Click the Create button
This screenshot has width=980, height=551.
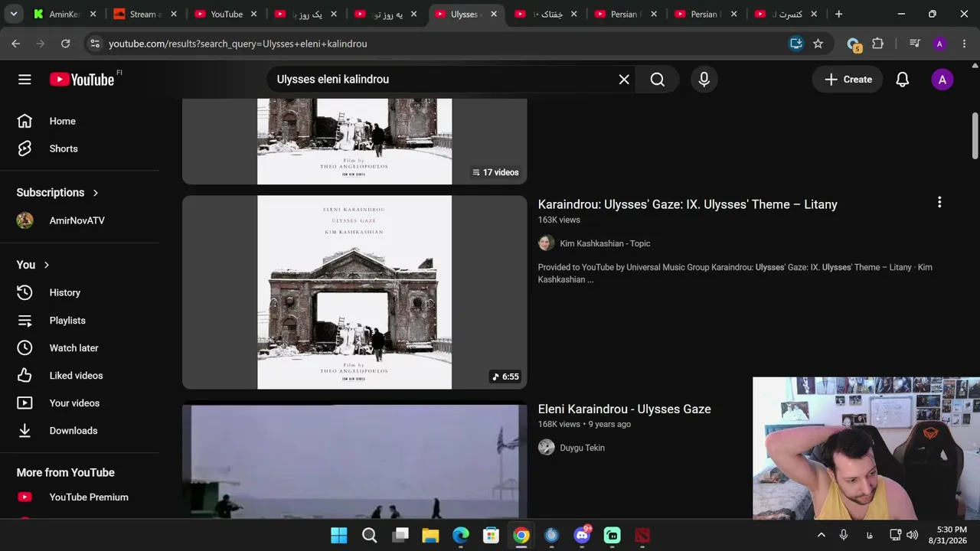(x=848, y=80)
